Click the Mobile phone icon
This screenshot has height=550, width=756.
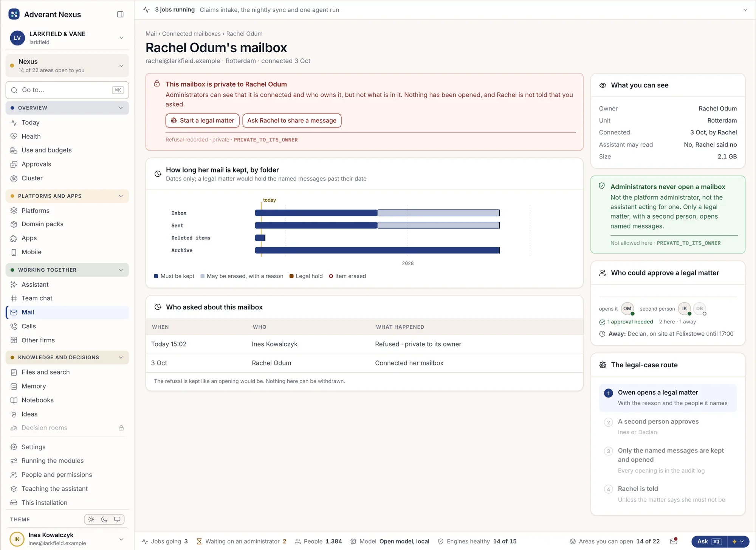[x=14, y=252]
